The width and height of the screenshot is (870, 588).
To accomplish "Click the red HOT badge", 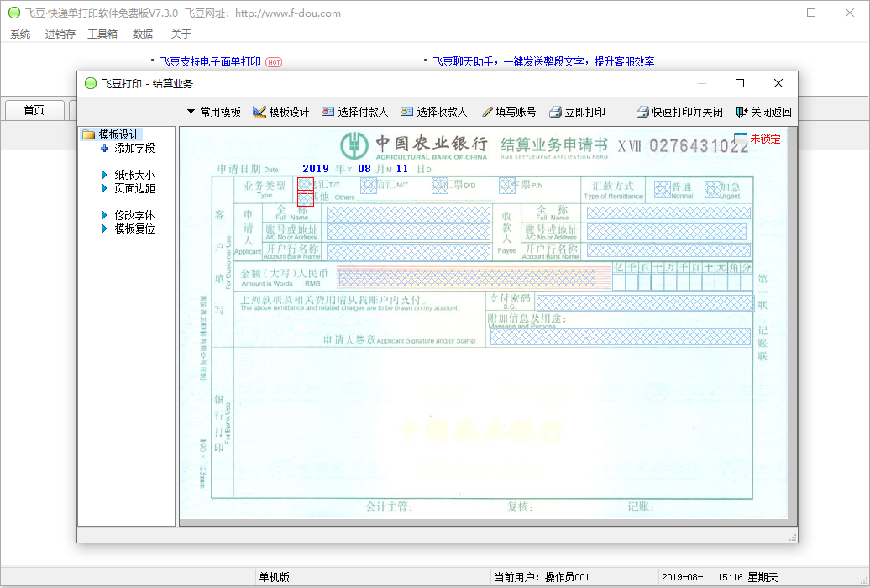I will click(274, 62).
